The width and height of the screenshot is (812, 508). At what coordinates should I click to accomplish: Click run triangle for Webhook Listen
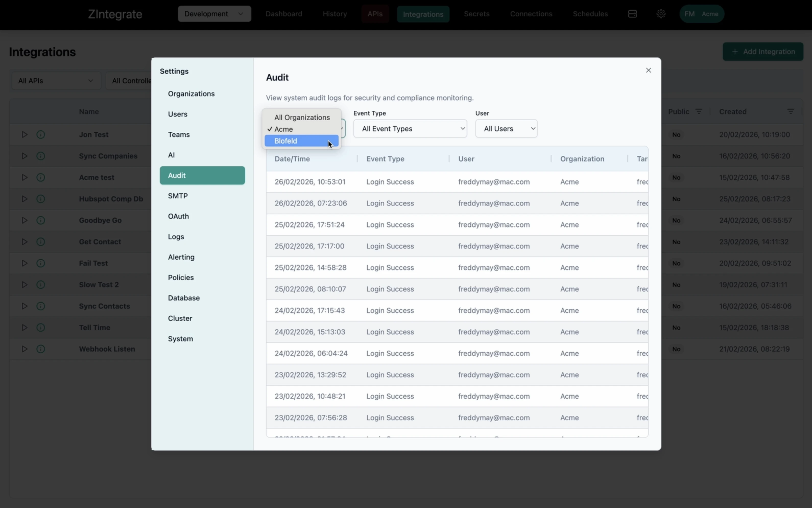click(25, 349)
